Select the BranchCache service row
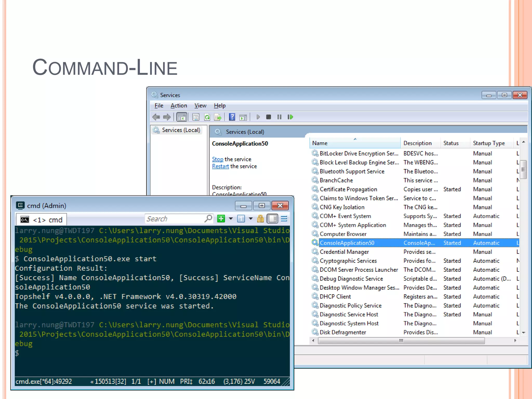Image resolution: width=532 pixels, height=399 pixels. click(415, 180)
